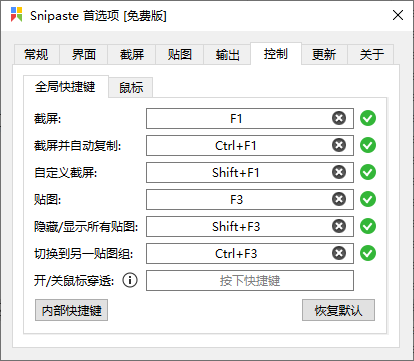
Task: Click the Snipaste logo in title bar
Action: [16, 15]
